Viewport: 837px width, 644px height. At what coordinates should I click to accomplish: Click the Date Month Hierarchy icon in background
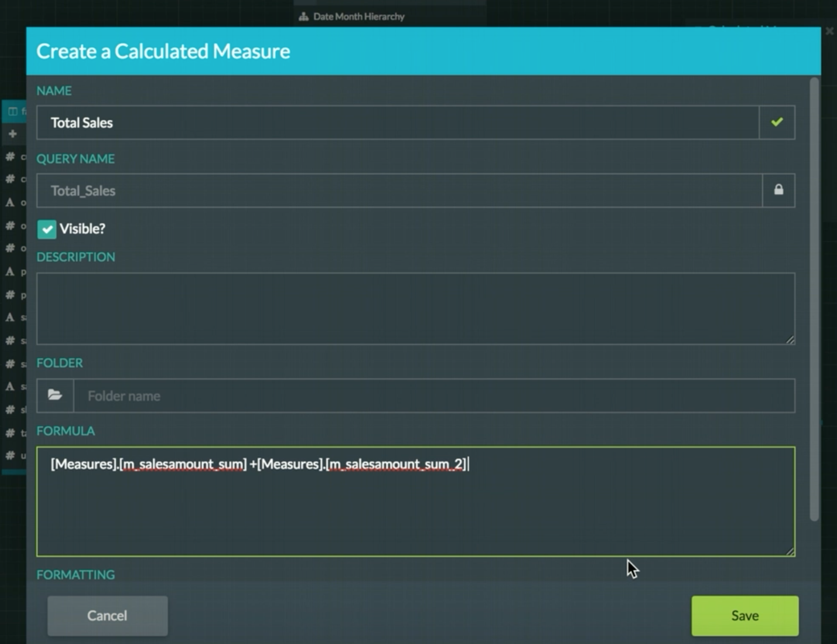click(x=304, y=17)
